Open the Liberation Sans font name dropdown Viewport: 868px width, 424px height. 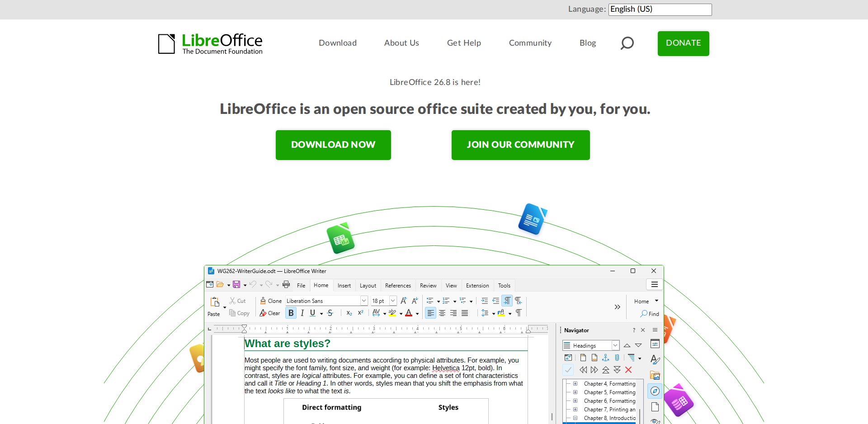364,301
